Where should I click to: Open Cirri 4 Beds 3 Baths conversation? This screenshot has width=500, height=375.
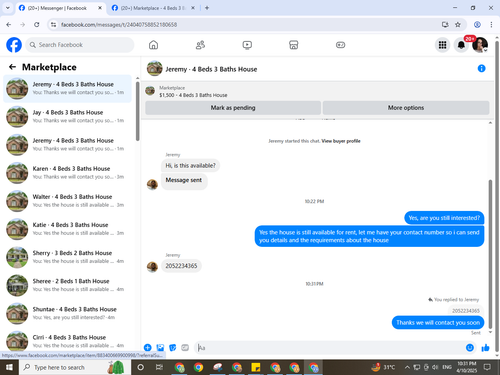tap(67, 340)
